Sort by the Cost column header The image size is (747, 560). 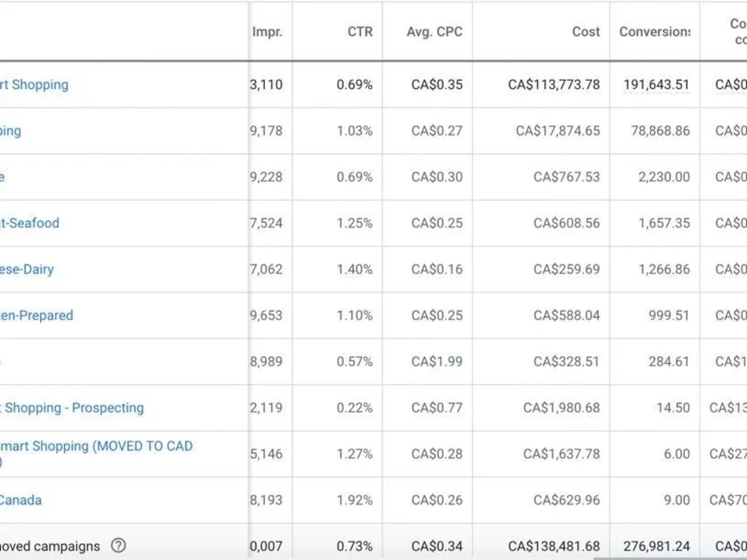pyautogui.click(x=586, y=32)
